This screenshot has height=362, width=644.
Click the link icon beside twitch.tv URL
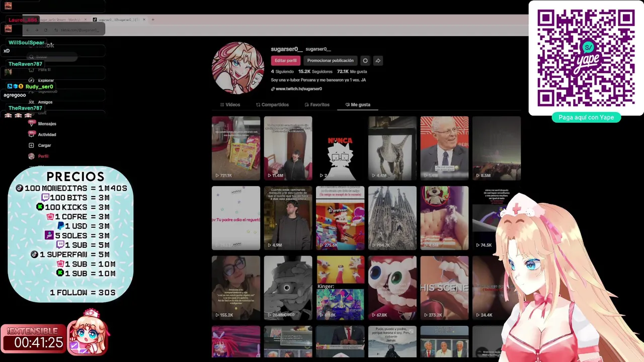pos(273,89)
